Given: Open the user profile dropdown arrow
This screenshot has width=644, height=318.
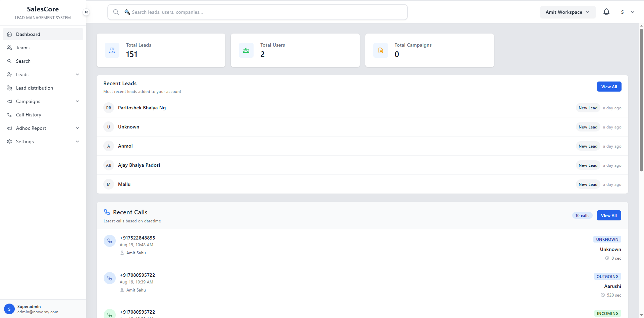Looking at the screenshot, I should pyautogui.click(x=633, y=12).
